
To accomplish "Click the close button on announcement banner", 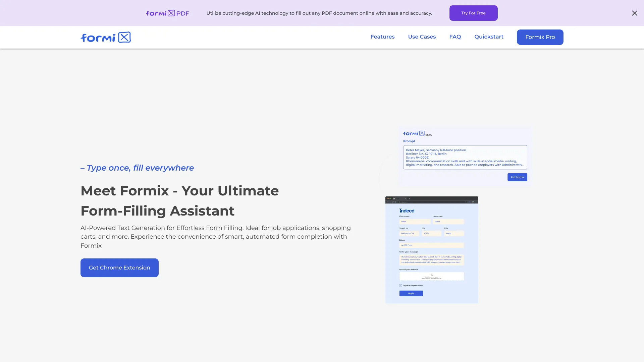I will (635, 13).
